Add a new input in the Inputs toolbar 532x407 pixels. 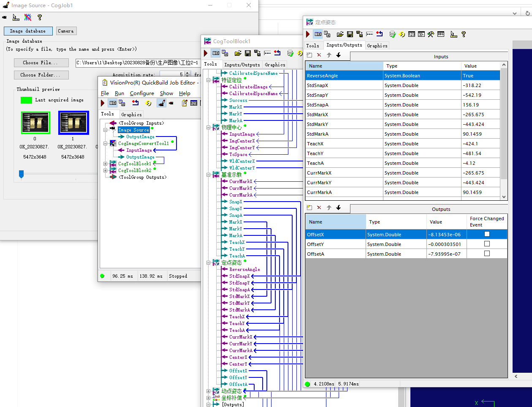coord(309,55)
